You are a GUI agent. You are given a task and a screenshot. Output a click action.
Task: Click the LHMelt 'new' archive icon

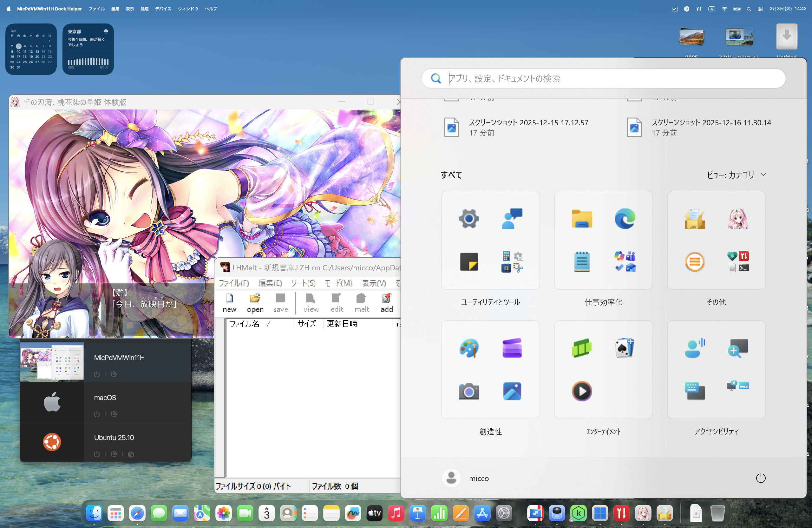[x=229, y=299]
